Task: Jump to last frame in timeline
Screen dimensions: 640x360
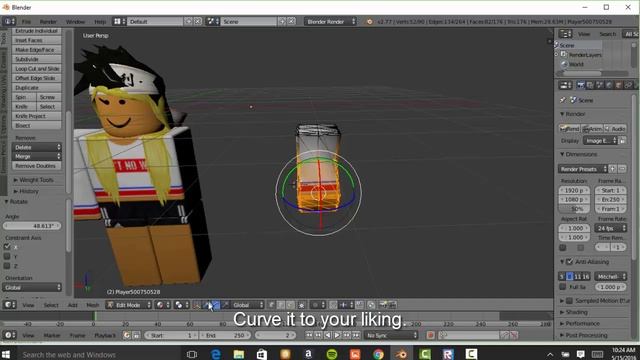Action: click(x=356, y=335)
